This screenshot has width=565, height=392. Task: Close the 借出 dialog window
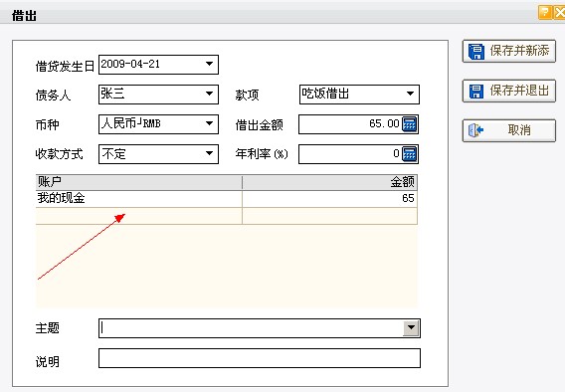click(x=560, y=12)
